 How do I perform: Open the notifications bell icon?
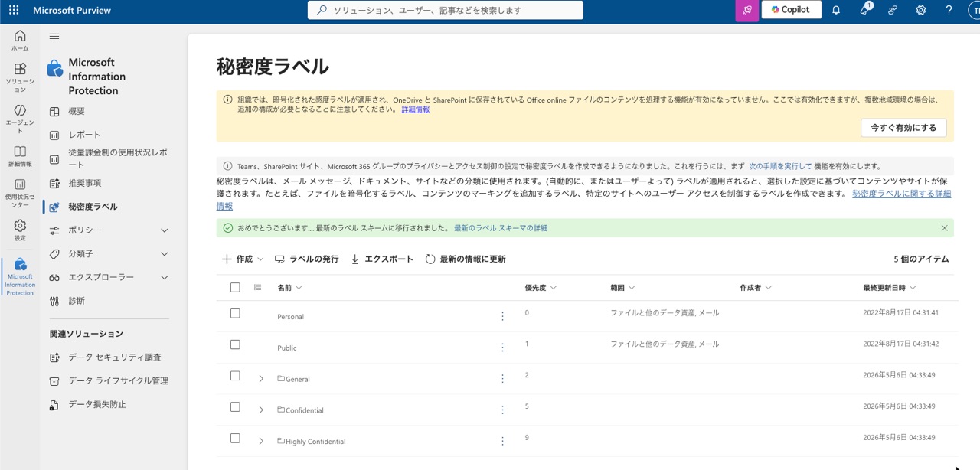(836, 10)
